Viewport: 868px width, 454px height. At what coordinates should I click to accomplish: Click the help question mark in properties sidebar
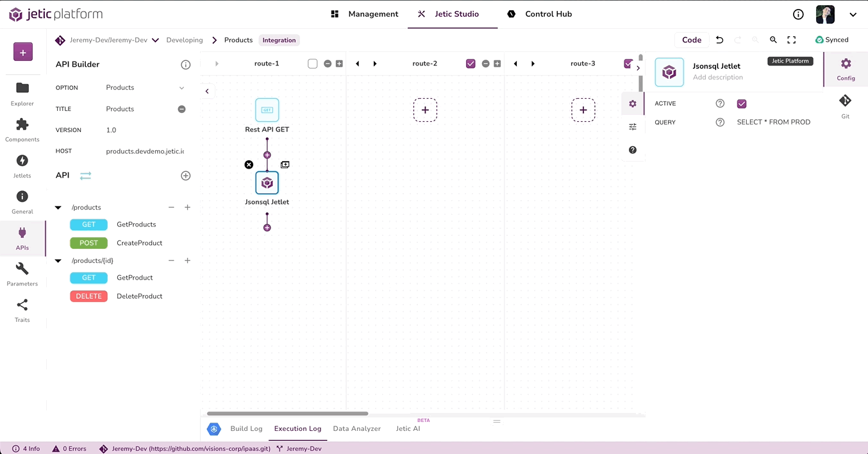[x=633, y=150]
